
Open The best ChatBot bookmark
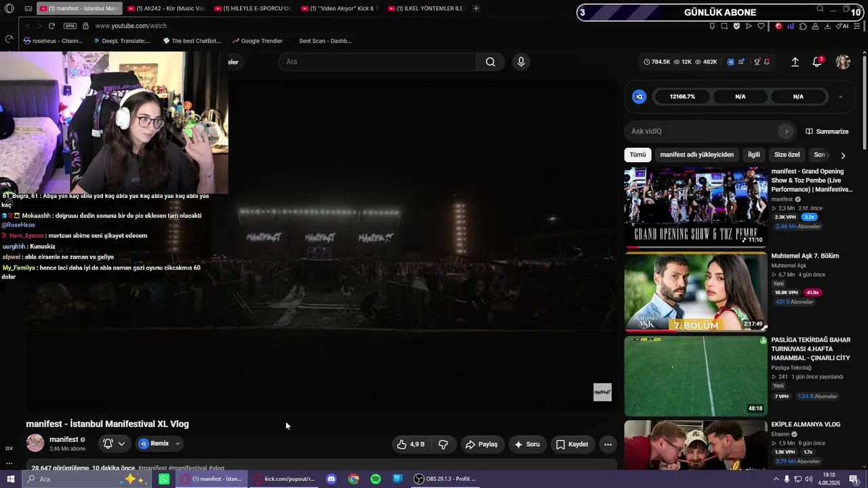point(193,41)
